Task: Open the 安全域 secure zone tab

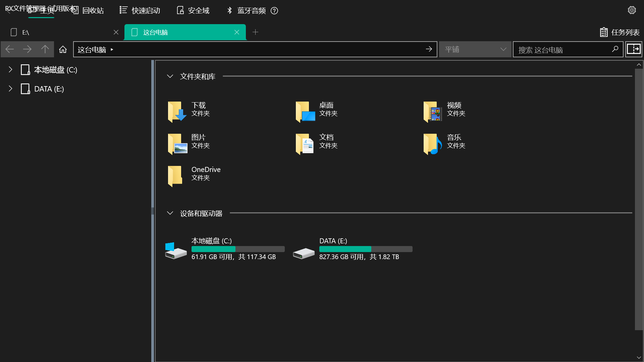Action: click(x=193, y=10)
